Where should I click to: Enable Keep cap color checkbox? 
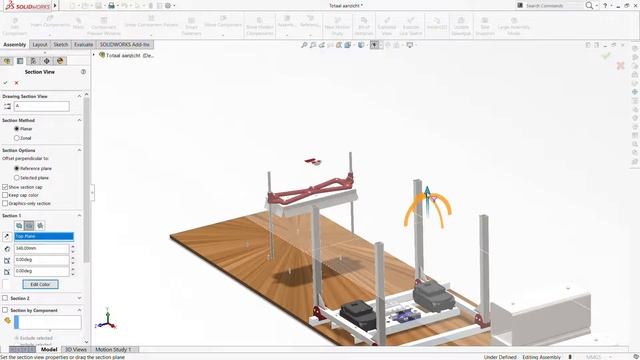pos(5,195)
